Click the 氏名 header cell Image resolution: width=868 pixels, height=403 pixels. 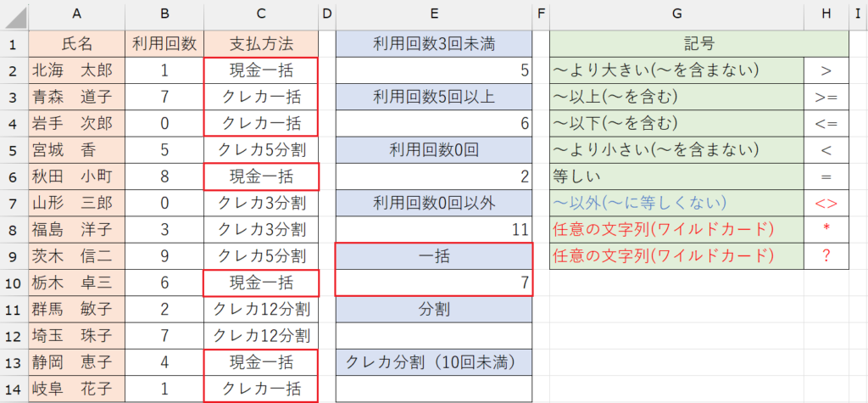77,44
